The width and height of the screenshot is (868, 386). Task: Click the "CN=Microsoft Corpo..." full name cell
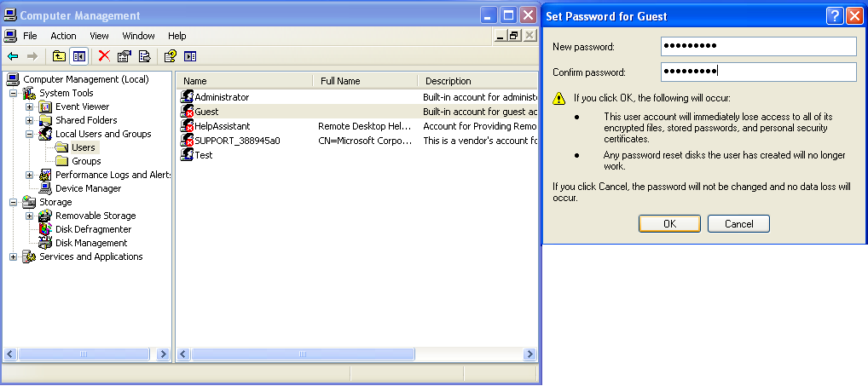[x=365, y=141]
